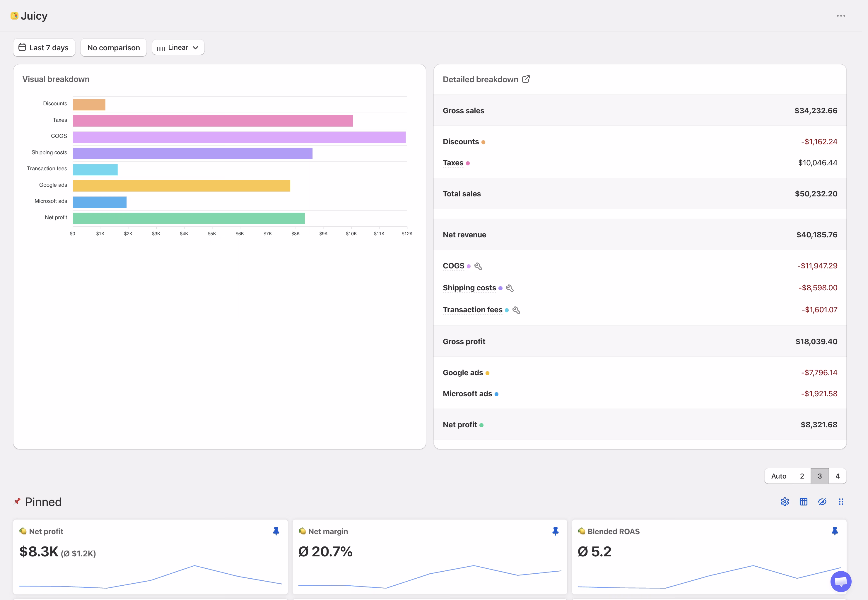868x600 pixels.
Task: Click the Net profit card lemon icon
Action: (23, 531)
